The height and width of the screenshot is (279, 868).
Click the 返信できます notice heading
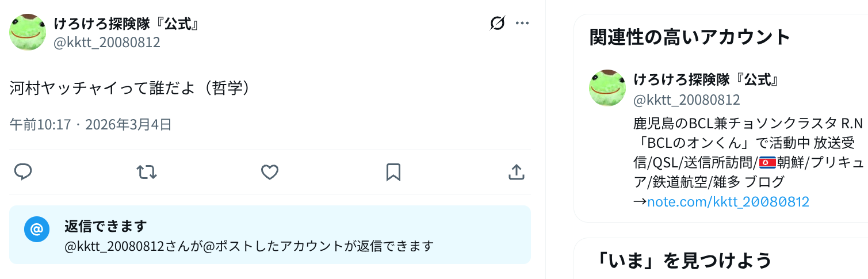coord(105,226)
